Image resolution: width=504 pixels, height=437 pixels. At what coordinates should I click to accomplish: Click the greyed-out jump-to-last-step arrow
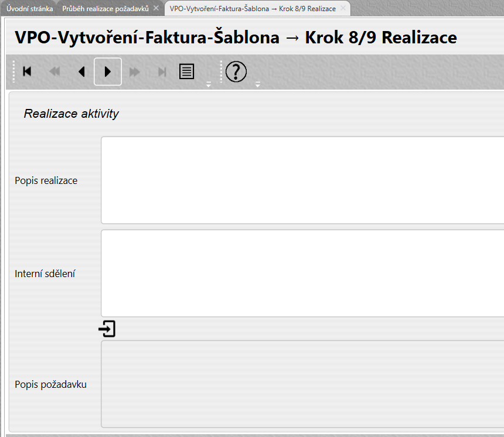(x=162, y=71)
